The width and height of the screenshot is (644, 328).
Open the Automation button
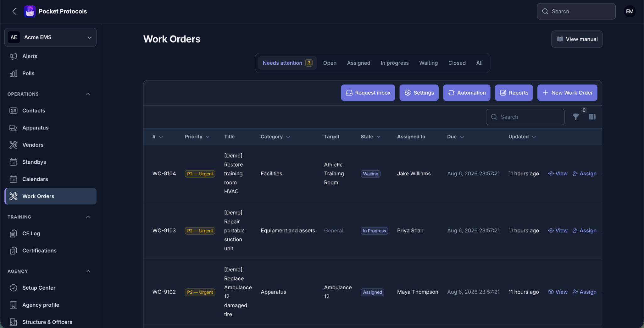click(467, 93)
